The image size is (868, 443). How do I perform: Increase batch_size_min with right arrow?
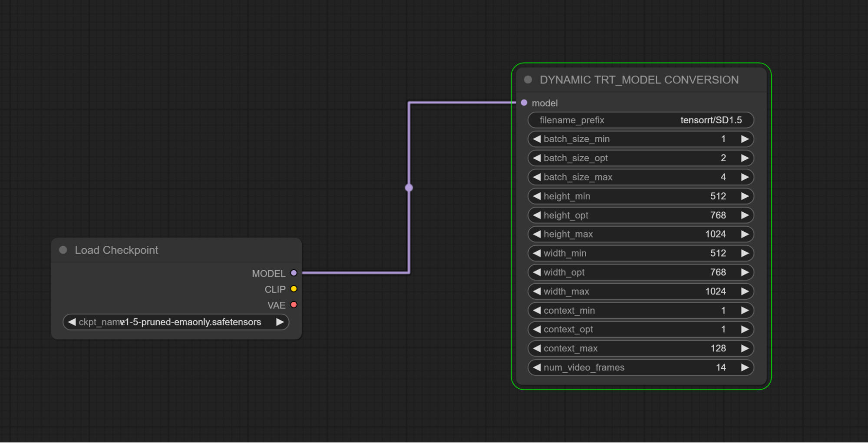(745, 139)
